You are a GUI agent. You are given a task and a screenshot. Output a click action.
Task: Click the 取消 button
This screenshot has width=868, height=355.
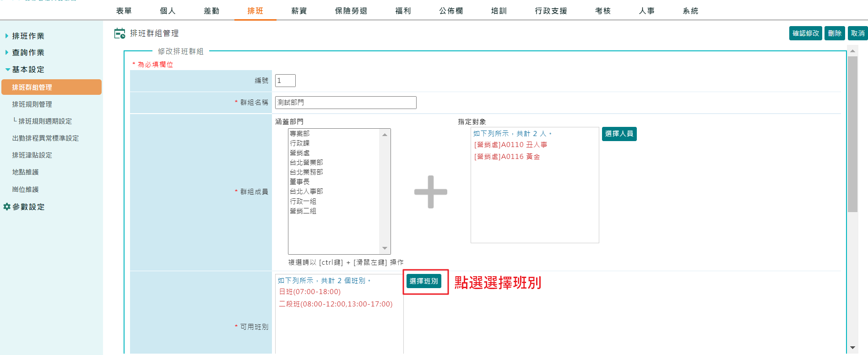(x=857, y=33)
